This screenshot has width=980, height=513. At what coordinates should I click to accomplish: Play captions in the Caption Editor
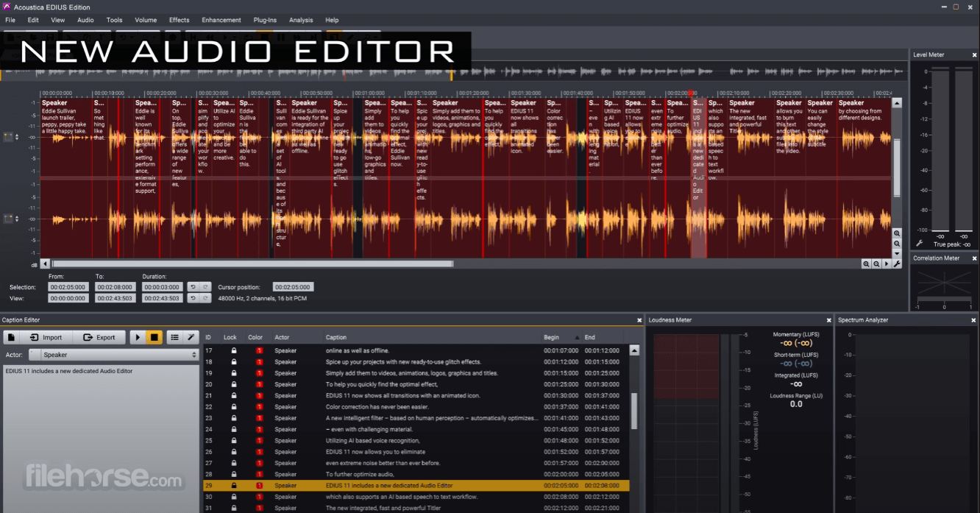pyautogui.click(x=138, y=337)
